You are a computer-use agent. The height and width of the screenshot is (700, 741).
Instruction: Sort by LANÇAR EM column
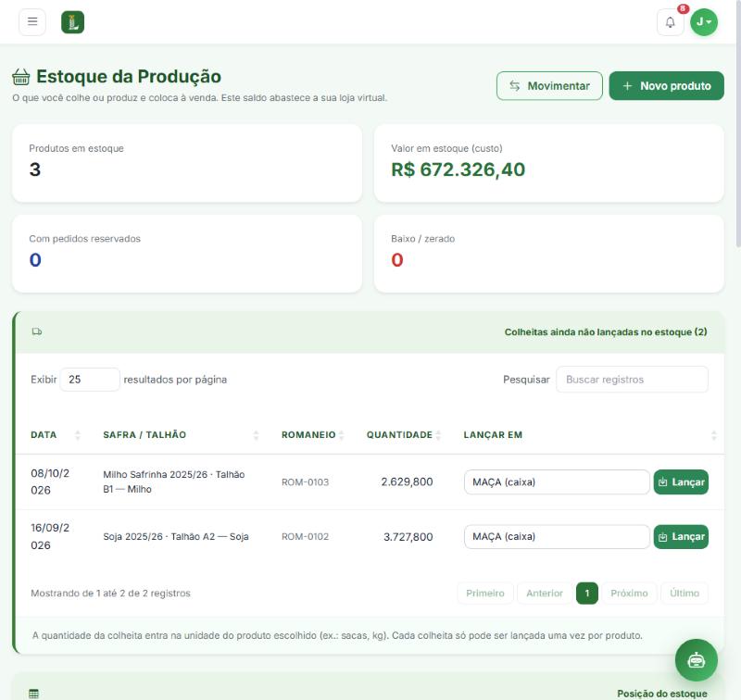click(590, 435)
